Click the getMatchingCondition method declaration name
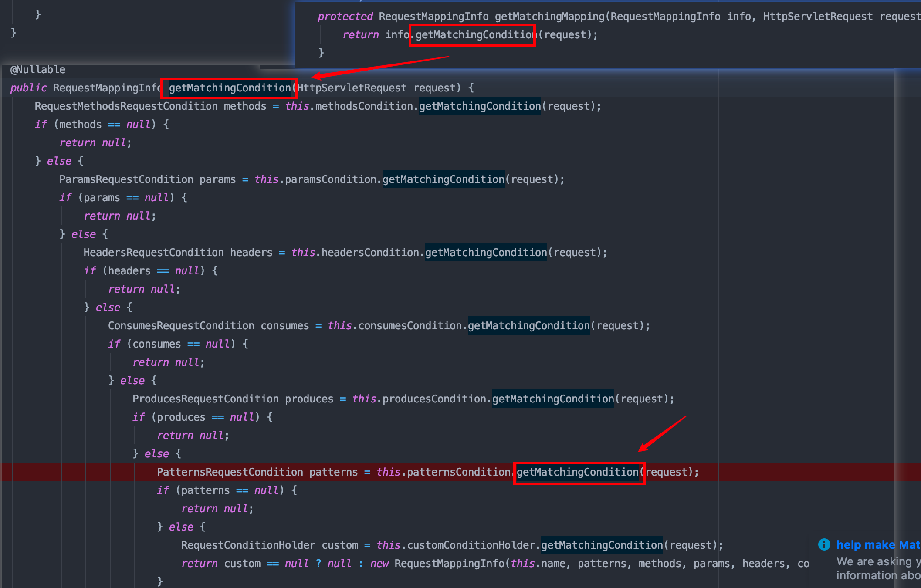Screen dimensions: 921x588 pyautogui.click(x=230, y=88)
